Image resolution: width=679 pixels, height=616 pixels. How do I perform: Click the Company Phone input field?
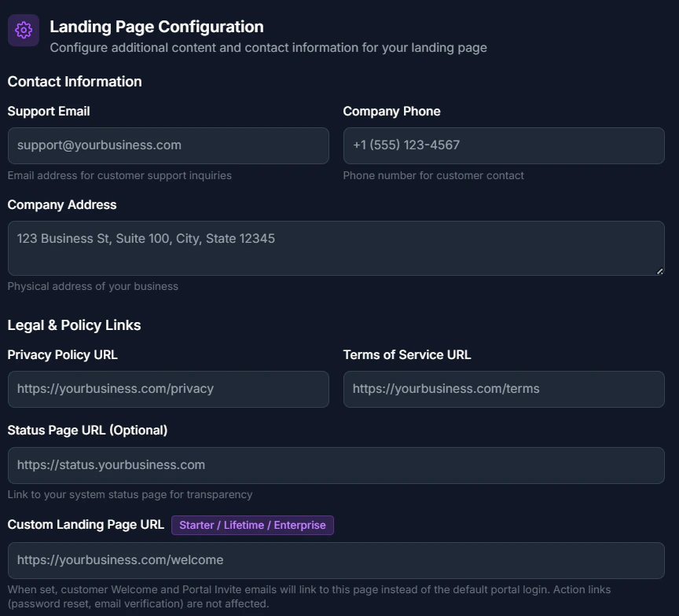pyautogui.click(x=503, y=145)
